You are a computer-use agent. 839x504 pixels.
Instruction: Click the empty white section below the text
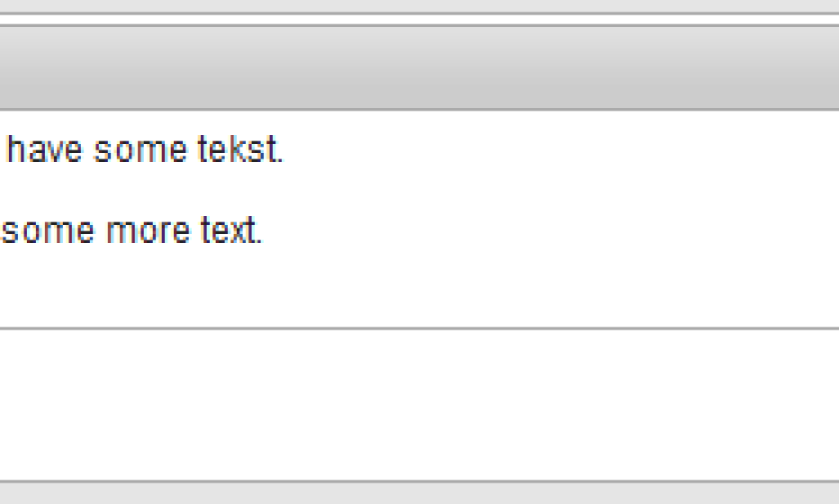tap(419, 405)
